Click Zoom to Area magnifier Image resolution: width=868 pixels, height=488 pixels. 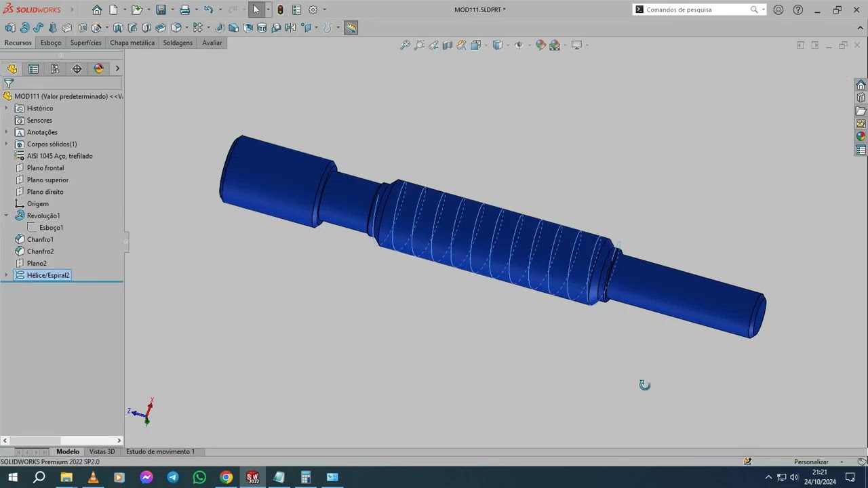click(x=419, y=45)
